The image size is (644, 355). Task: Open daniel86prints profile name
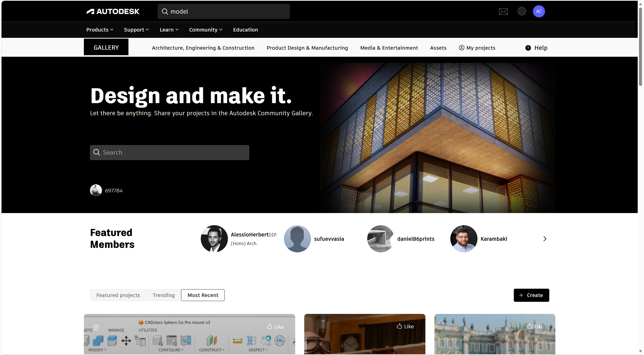click(416, 239)
